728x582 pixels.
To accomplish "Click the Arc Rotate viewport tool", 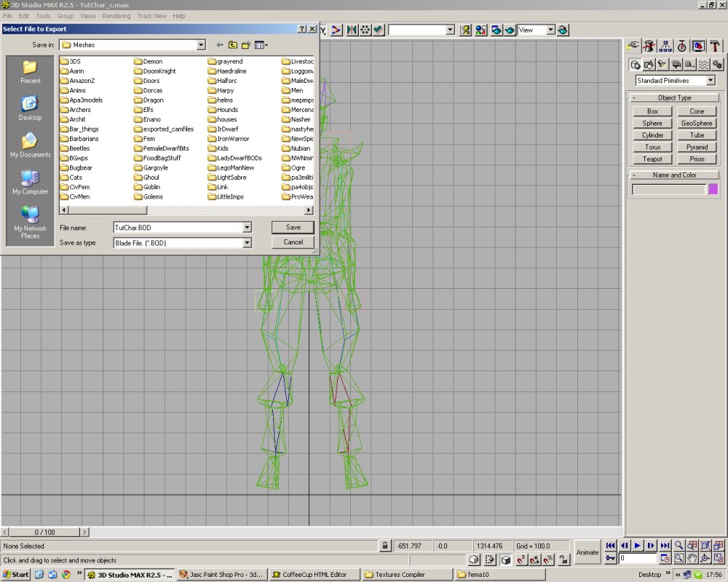I will [705, 558].
